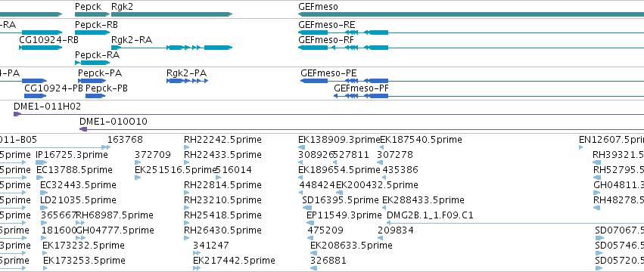Open EST EC32443.5prime
Image resolution: width=644 pixels, height=272 pixels.
click(78, 185)
